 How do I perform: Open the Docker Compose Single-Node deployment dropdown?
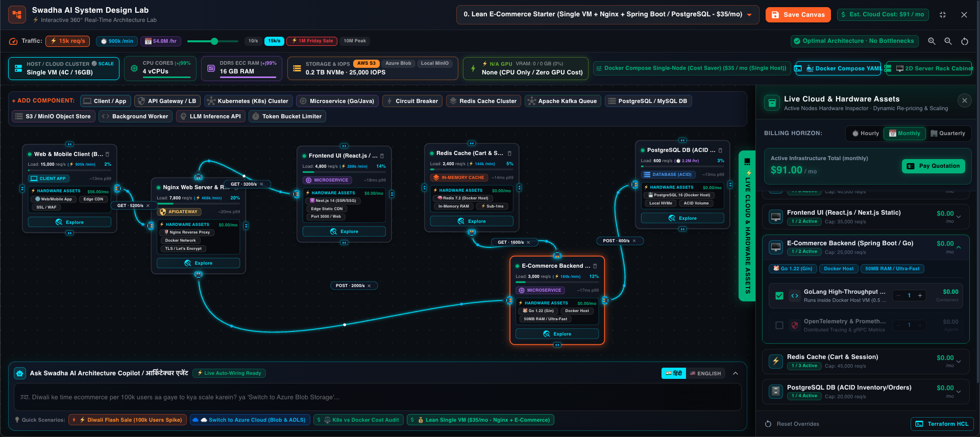tap(692, 68)
